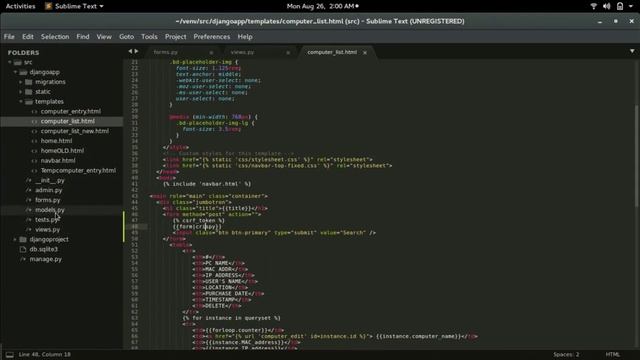640x360 pixels.
Task: Open tests.py in sidebar
Action: click(47, 220)
